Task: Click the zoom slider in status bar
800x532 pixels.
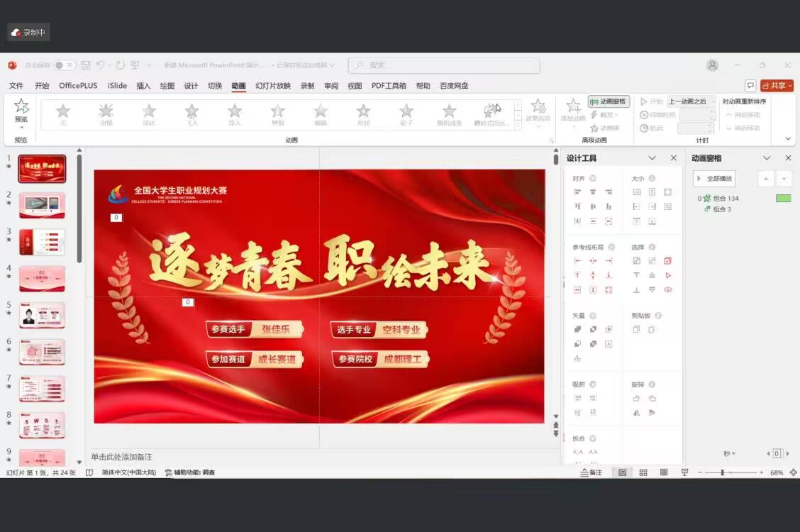Action: [730, 472]
